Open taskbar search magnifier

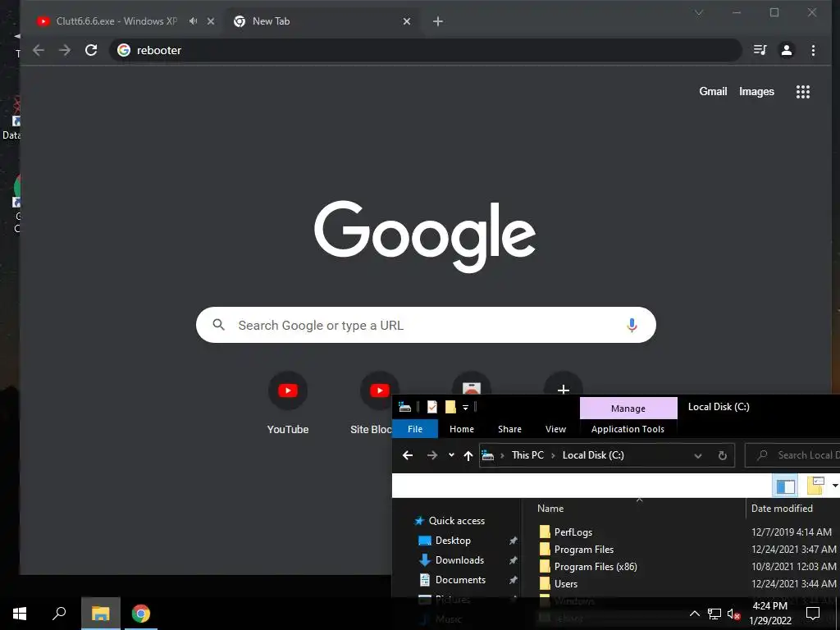[x=59, y=614]
